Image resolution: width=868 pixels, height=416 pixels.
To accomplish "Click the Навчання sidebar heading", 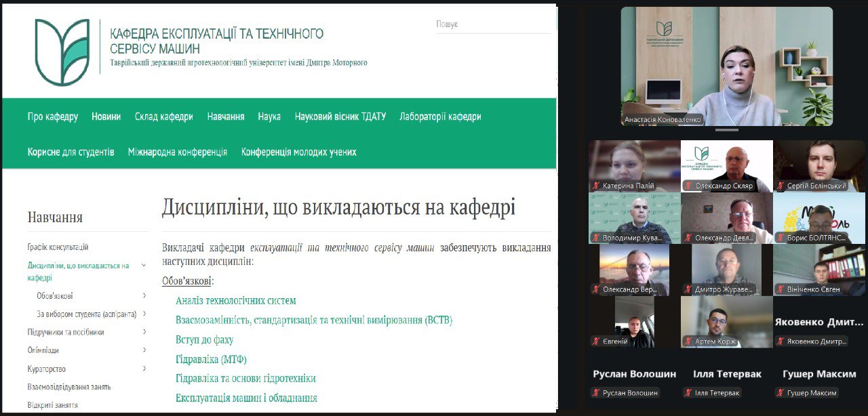I will [x=55, y=217].
